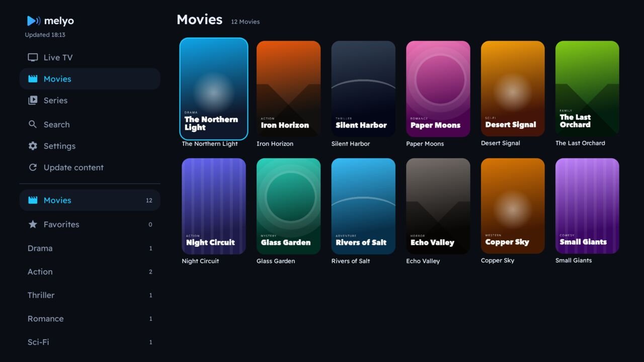The image size is (644, 362).
Task: Click the 'Iron Horizon' caption below poster
Action: (x=275, y=144)
